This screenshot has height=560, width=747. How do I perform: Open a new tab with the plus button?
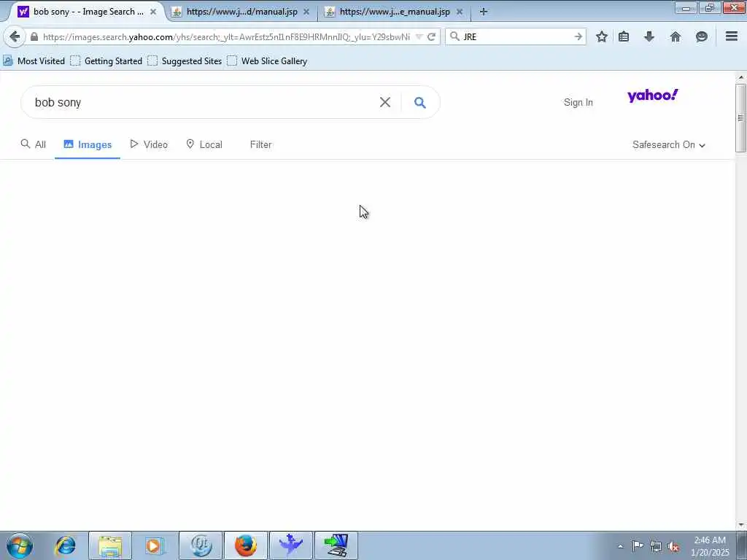point(484,12)
